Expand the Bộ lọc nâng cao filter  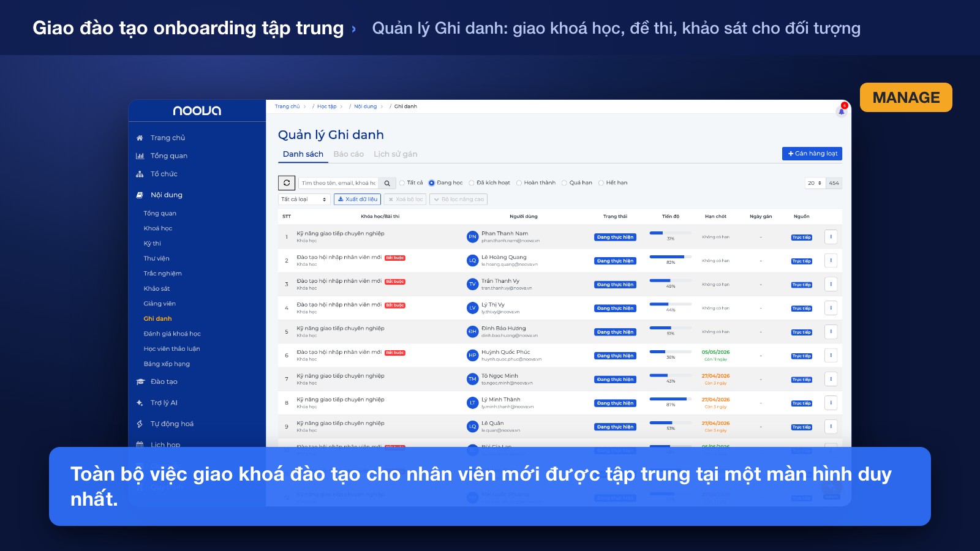point(458,199)
